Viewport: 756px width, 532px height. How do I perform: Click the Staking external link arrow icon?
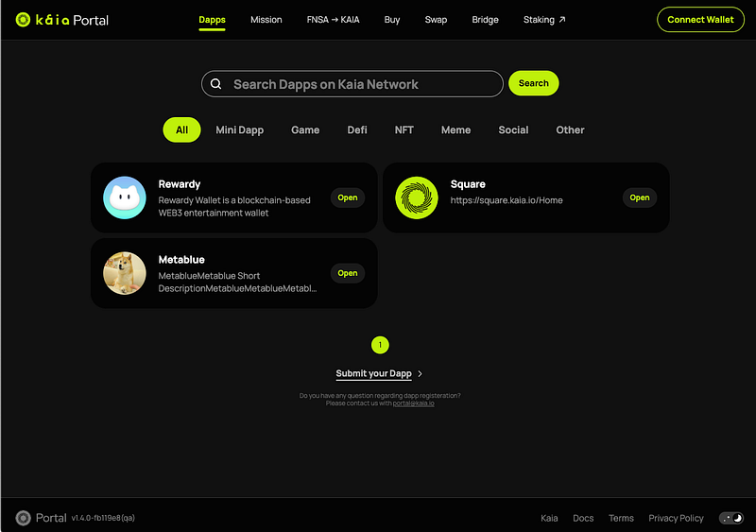pyautogui.click(x=562, y=20)
